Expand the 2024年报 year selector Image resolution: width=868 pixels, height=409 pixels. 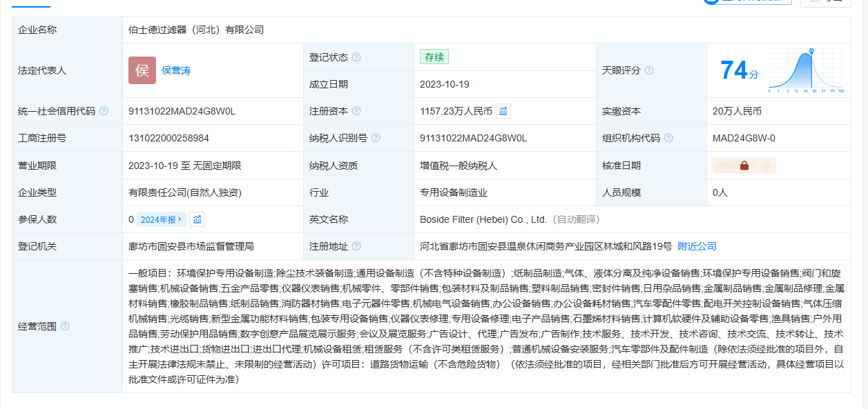(162, 219)
